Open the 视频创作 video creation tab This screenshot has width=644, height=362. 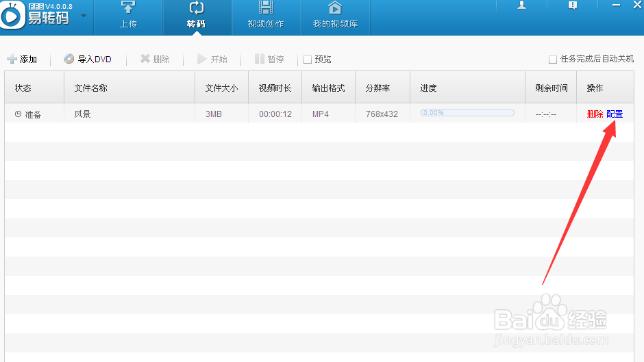(x=266, y=17)
